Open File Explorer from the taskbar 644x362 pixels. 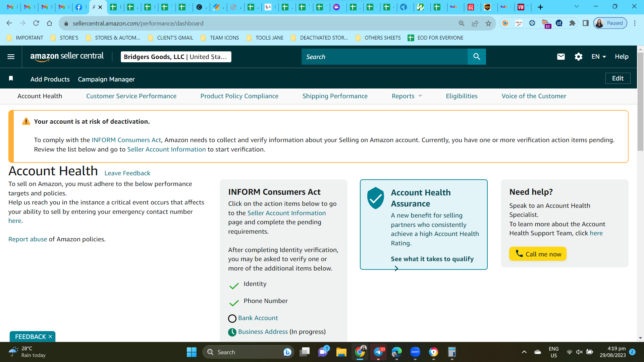pyautogui.click(x=341, y=352)
